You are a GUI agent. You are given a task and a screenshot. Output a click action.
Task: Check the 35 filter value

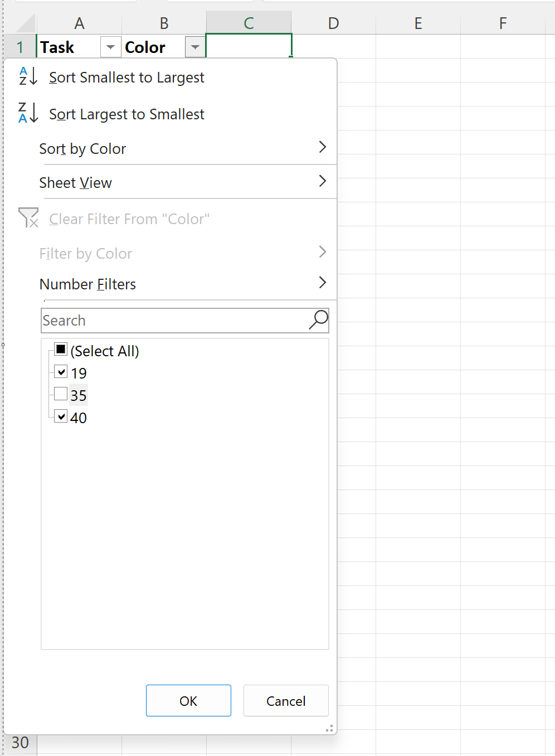click(x=60, y=394)
